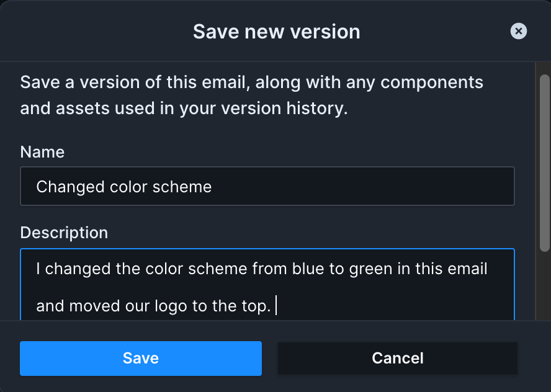Click the Save button
This screenshot has height=392, width=551.
tap(141, 359)
